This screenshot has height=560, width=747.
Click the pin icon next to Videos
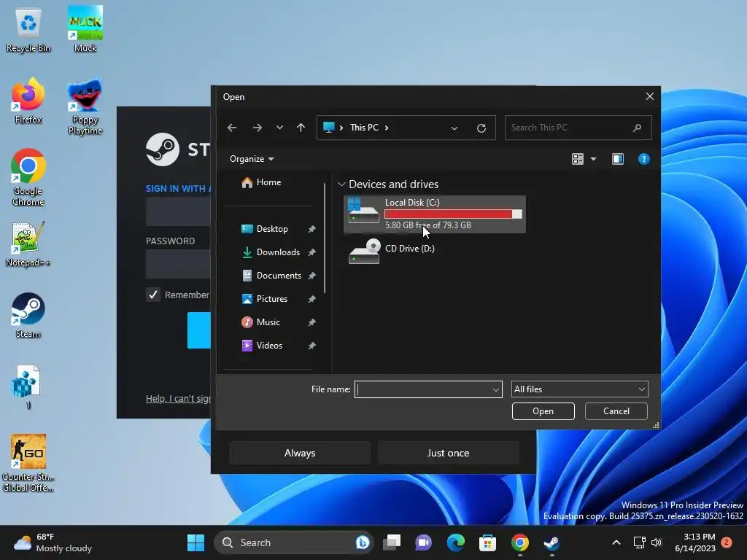[x=311, y=346]
